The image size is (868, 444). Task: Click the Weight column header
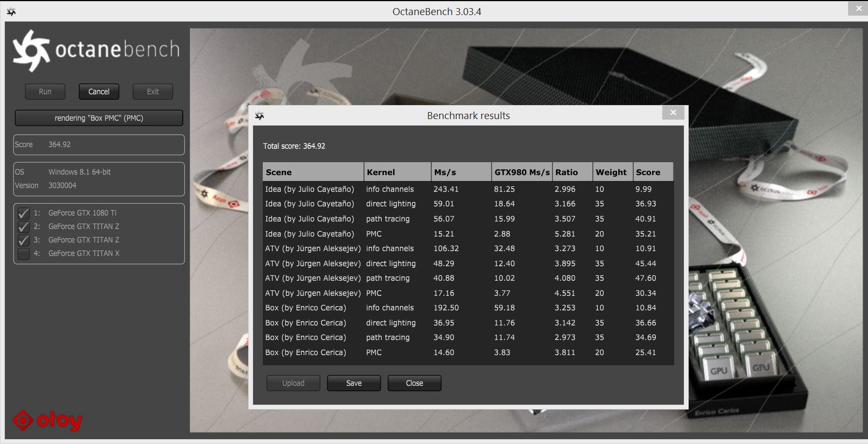613,172
